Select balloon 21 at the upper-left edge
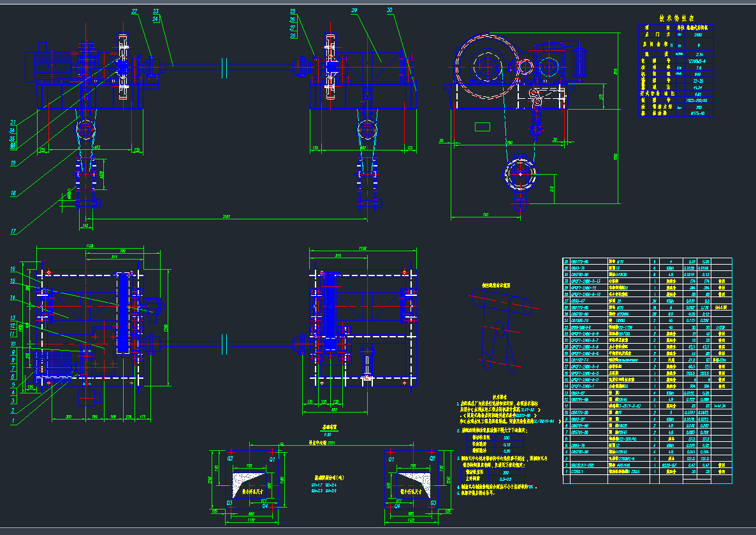756x535 pixels. click(12, 122)
